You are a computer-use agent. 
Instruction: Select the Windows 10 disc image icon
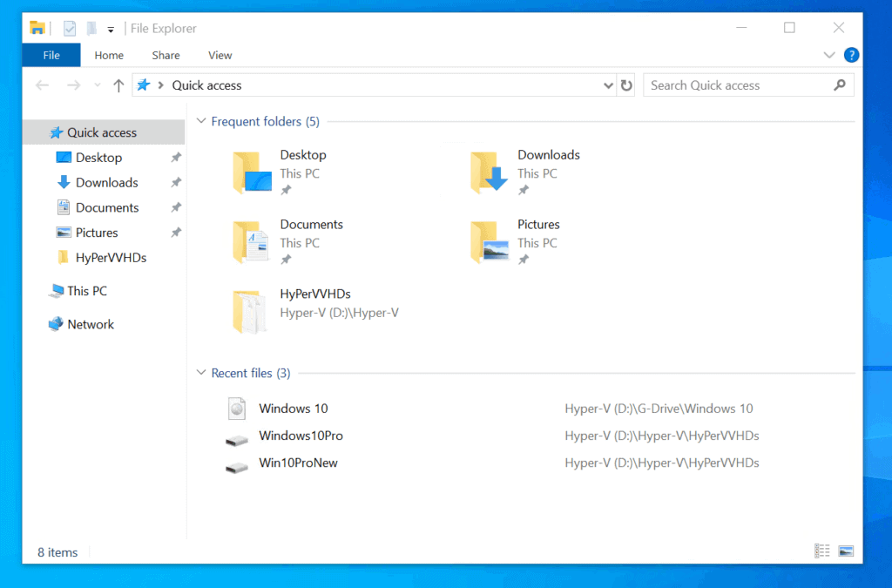pos(237,409)
